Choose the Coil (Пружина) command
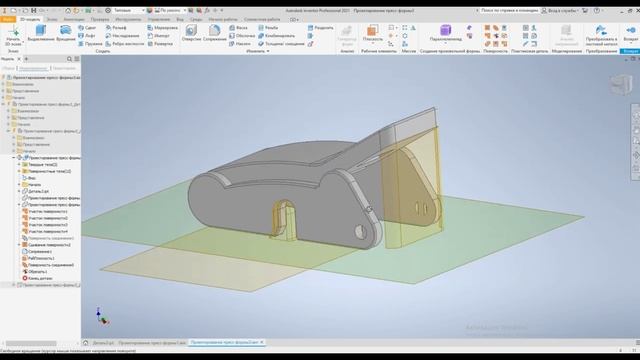 [x=90, y=44]
